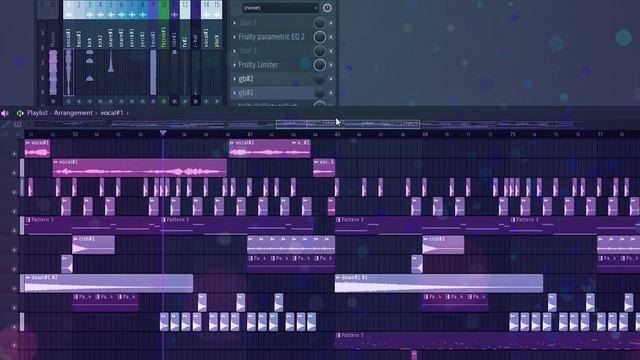Select the gb#1 effect slot
Image resolution: width=640 pixels, height=360 pixels.
coord(246,93)
